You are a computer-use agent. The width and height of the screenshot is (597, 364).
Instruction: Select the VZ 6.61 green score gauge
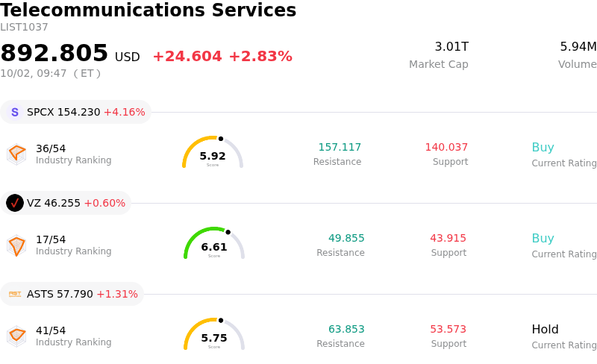[214, 243]
